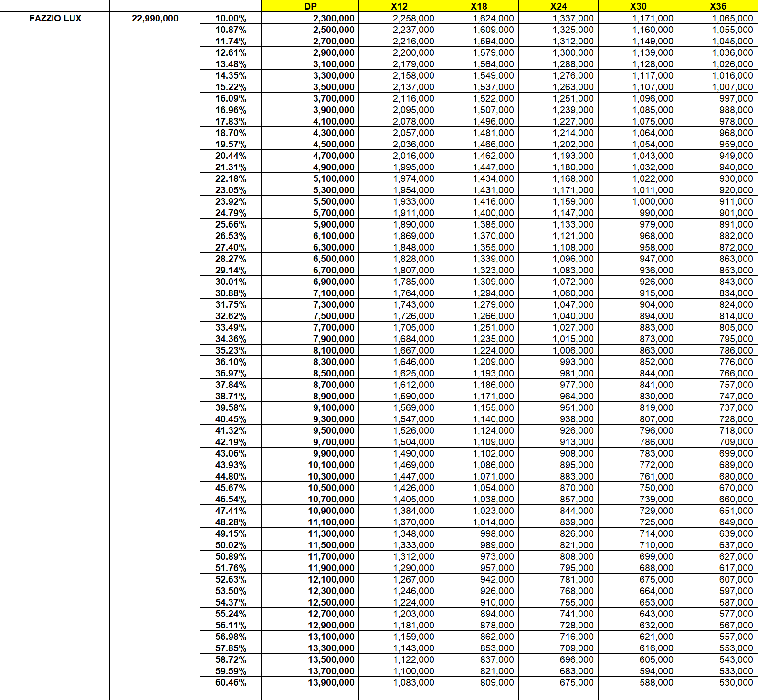Select DP cell 2,300,000
Viewport: 758px width, 700px height.
[x=310, y=18]
